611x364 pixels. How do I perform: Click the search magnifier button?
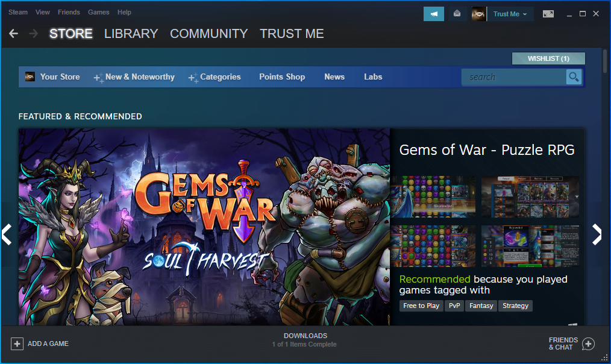click(574, 77)
